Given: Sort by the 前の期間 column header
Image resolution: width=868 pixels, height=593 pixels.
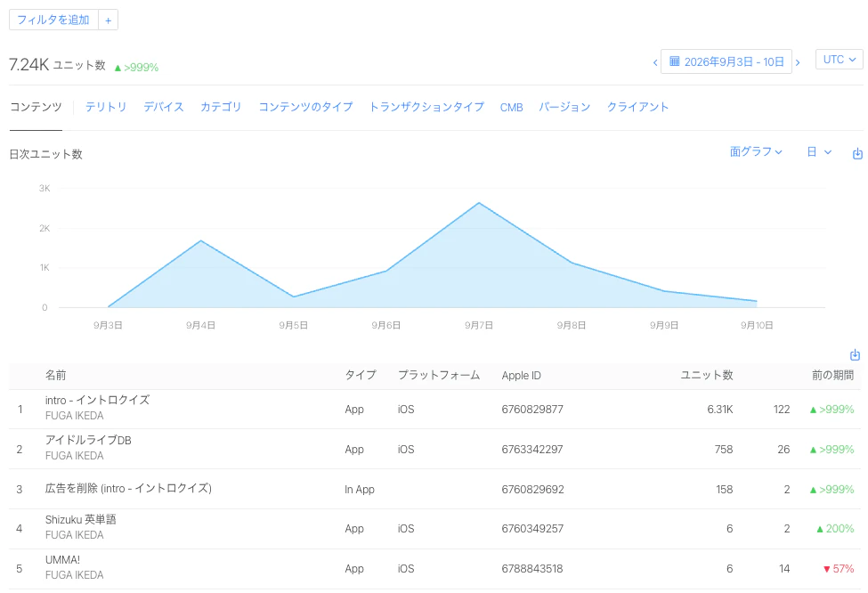Looking at the screenshot, I should pos(832,376).
